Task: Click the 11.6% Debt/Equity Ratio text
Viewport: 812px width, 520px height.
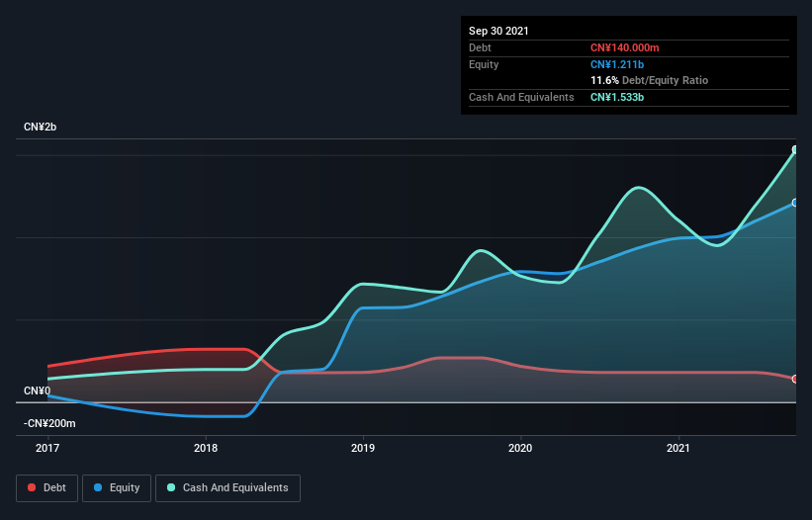Action: pos(650,80)
